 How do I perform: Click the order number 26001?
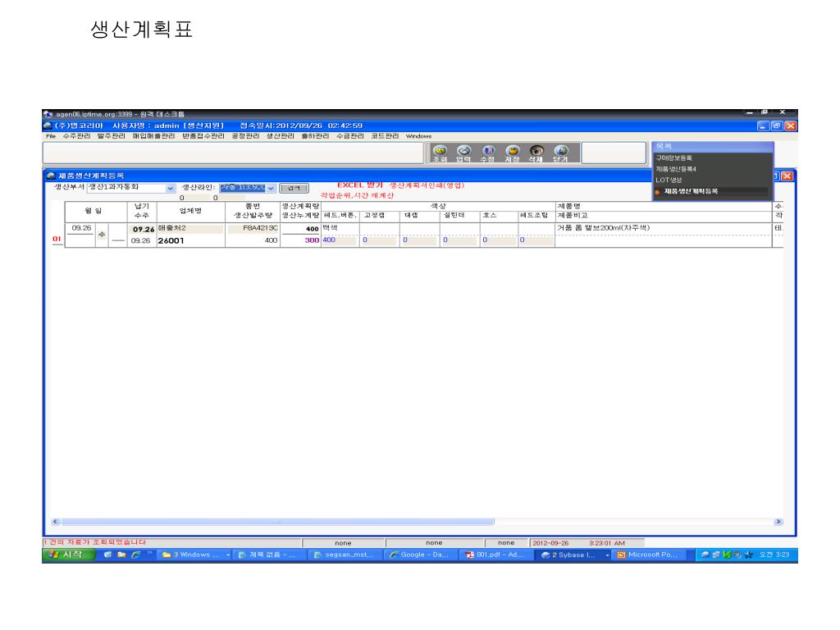click(x=171, y=241)
